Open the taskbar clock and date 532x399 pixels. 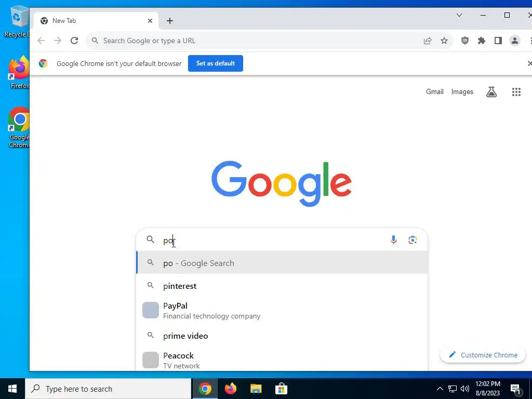coord(487,389)
